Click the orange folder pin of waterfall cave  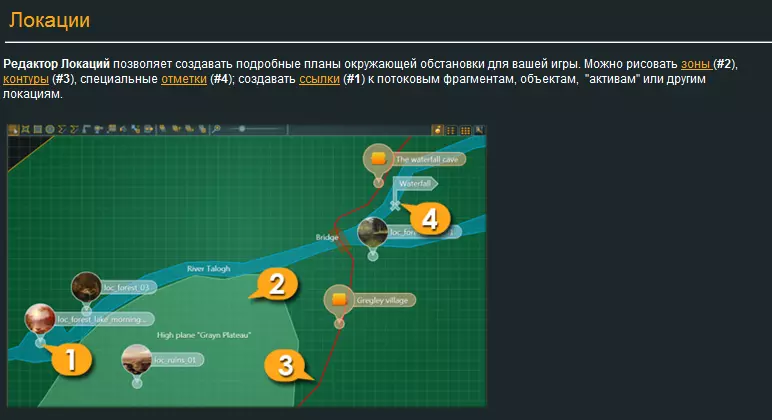click(378, 159)
